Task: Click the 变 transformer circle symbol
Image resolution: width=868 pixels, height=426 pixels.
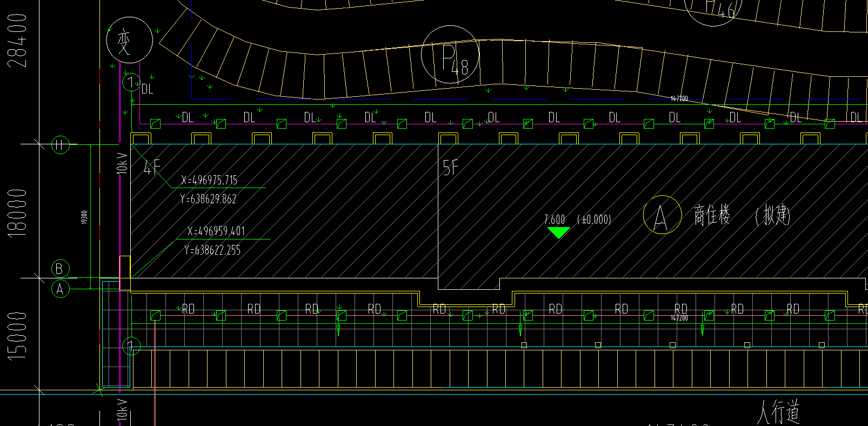Action: (129, 41)
